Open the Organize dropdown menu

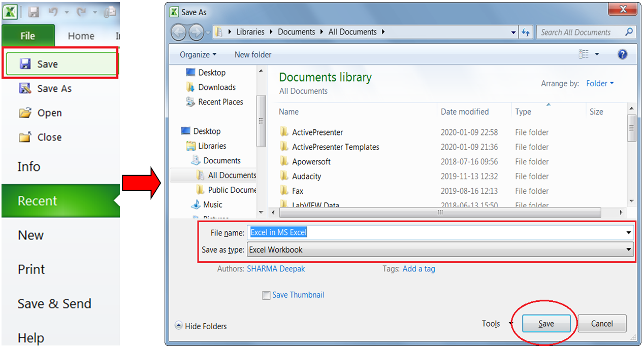coord(198,54)
